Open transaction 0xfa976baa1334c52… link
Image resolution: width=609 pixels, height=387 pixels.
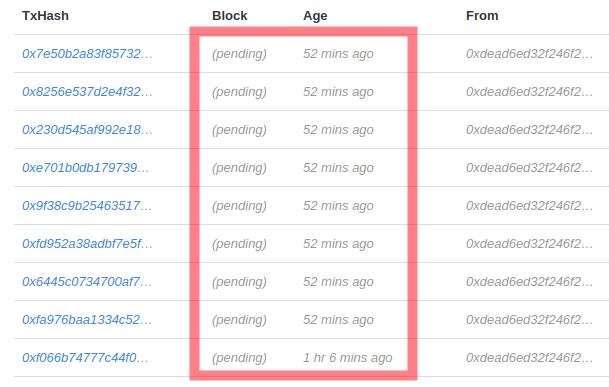[x=87, y=320]
